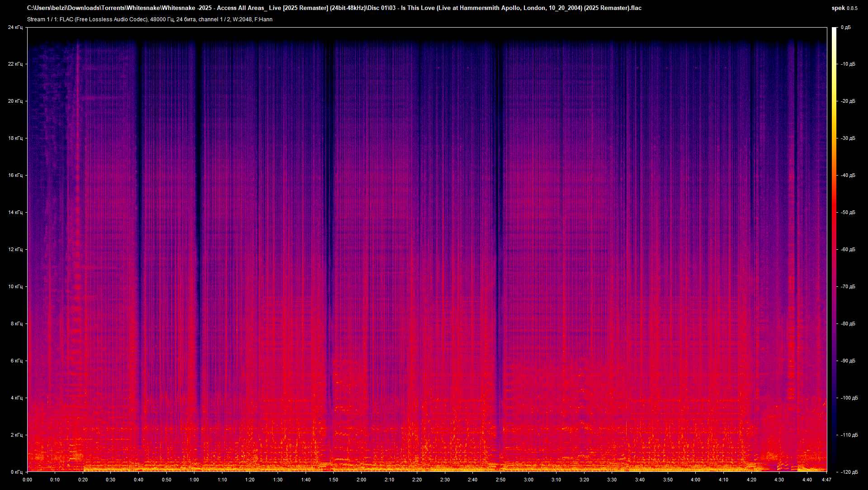Click the -60 dB legend label
This screenshot has width=868, height=490.
(848, 249)
